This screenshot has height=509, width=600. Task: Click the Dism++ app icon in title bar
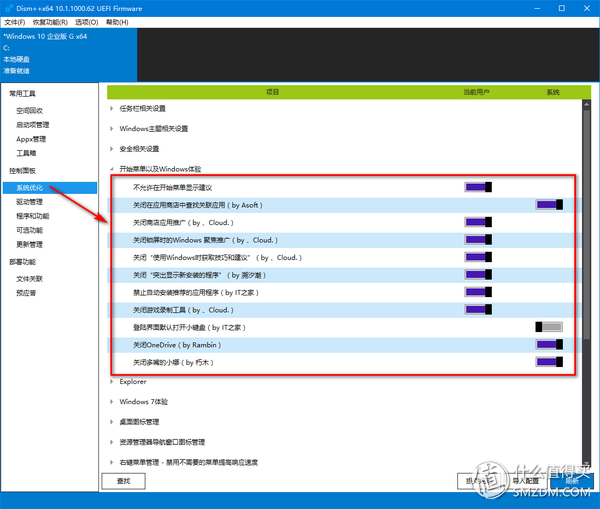pos(9,8)
